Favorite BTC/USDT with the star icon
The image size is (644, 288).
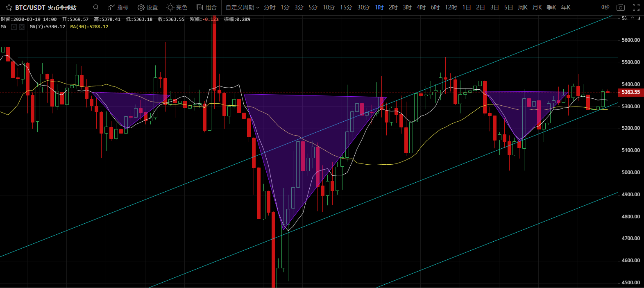click(9, 7)
